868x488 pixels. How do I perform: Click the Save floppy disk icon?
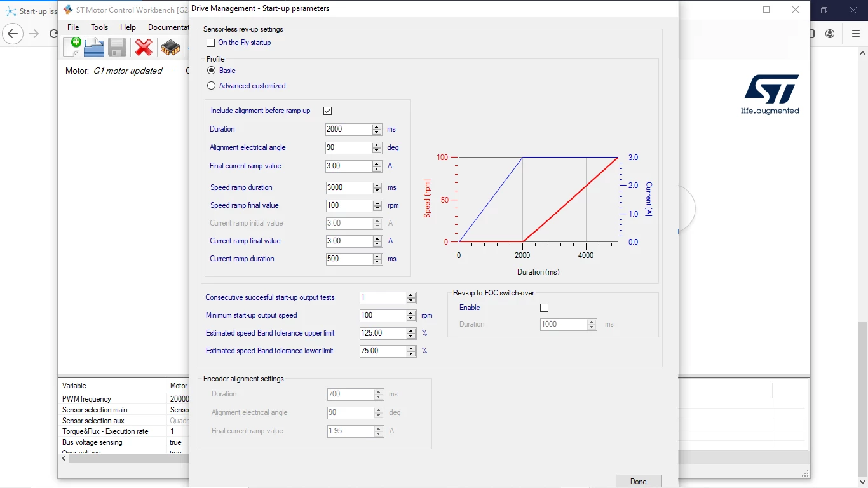(x=117, y=47)
